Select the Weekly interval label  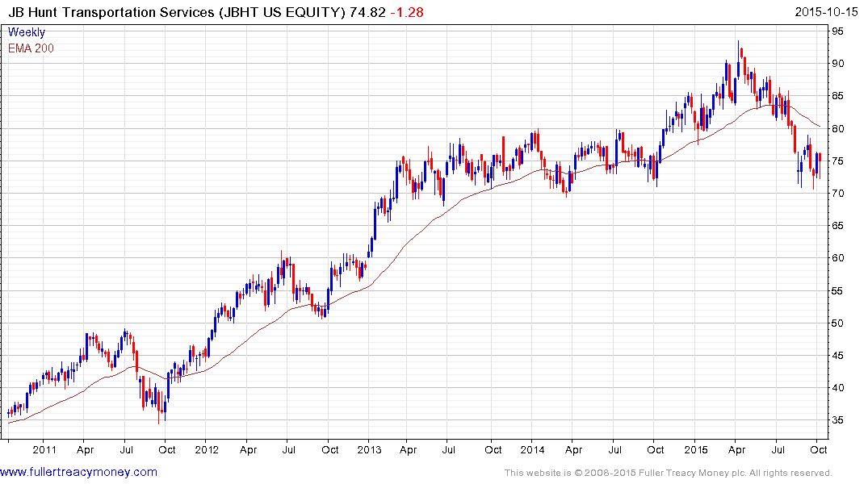point(27,33)
